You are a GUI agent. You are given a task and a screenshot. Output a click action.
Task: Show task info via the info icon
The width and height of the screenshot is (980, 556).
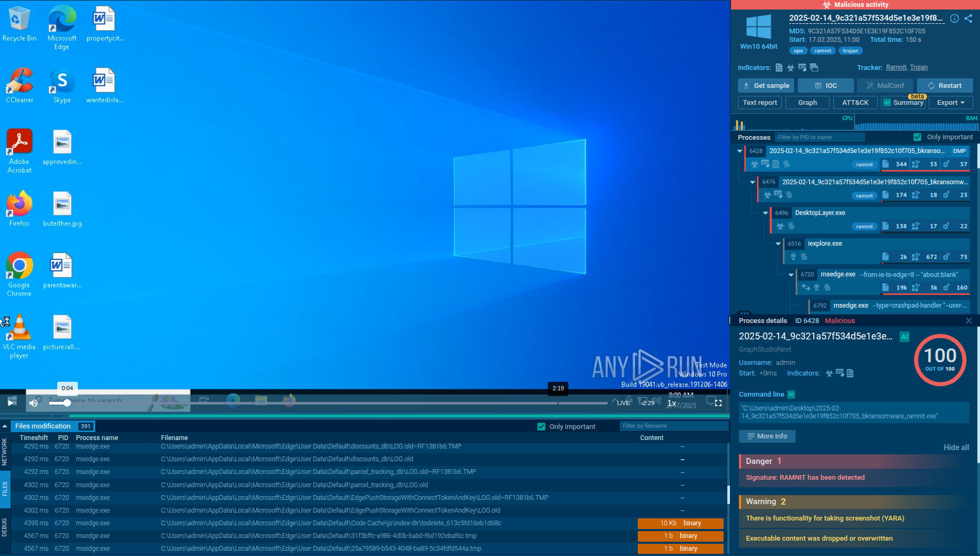click(x=955, y=19)
